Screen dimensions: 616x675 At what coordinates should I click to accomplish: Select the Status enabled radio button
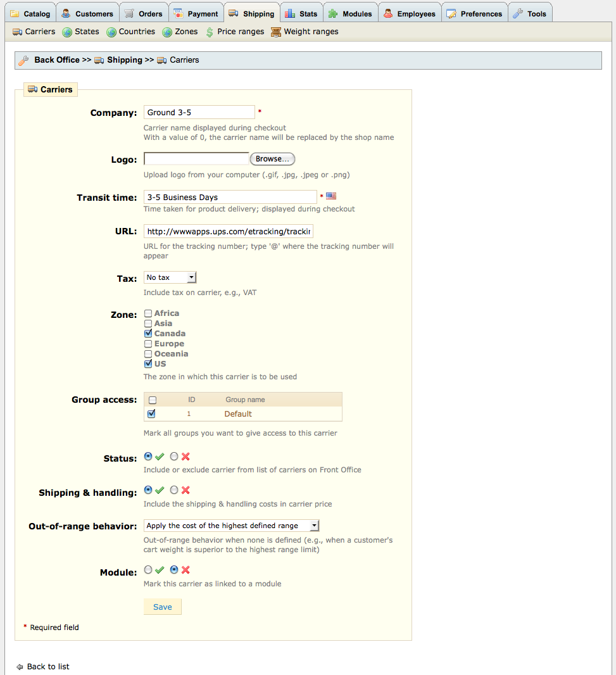[148, 457]
